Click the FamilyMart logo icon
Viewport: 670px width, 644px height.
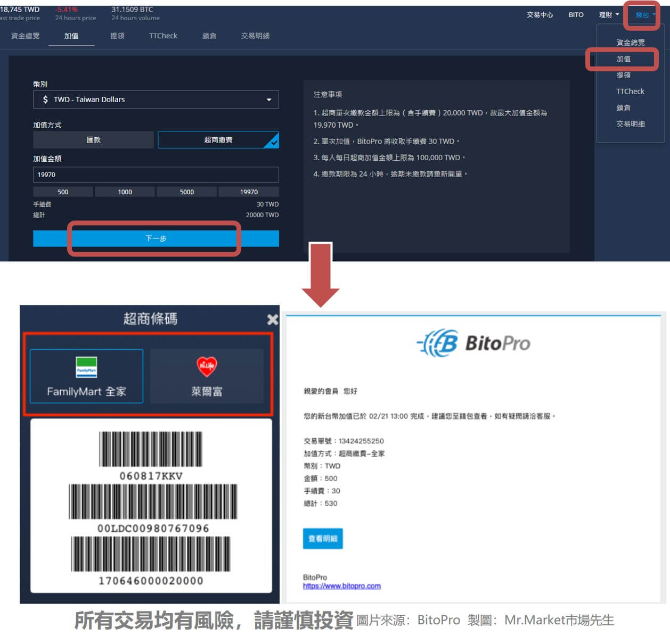click(86, 367)
